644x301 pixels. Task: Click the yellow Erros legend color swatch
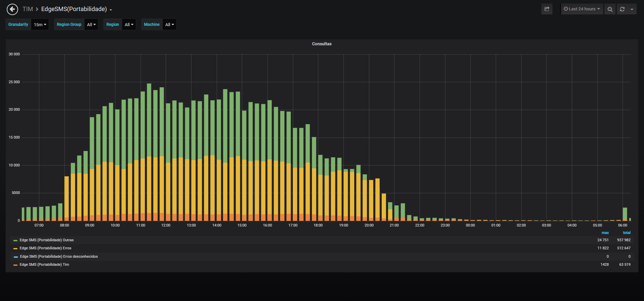click(x=15, y=248)
